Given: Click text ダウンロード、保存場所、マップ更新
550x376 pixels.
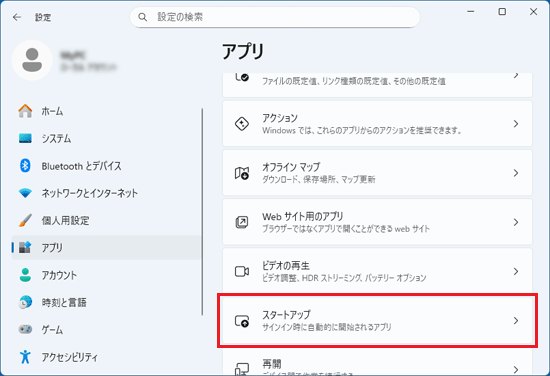Looking at the screenshot, I should (x=319, y=180).
